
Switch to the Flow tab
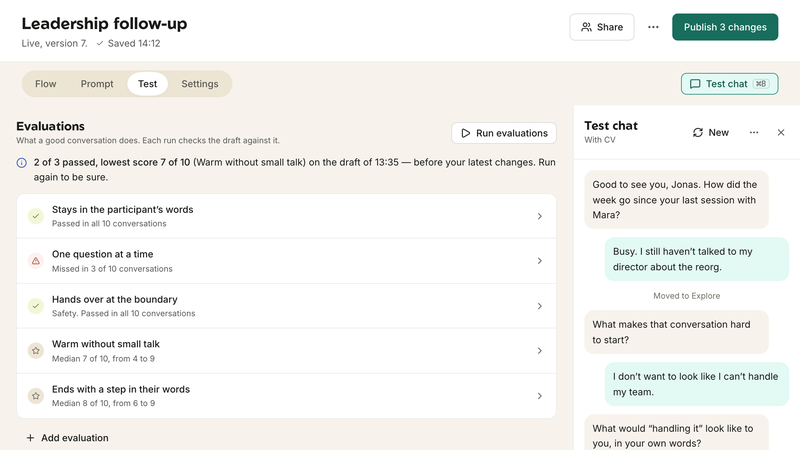pos(45,84)
